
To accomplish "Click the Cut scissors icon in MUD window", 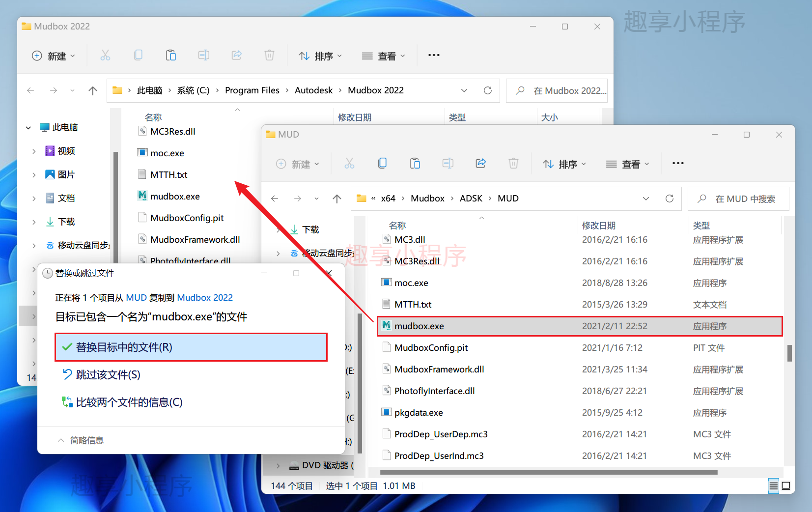I will point(349,164).
